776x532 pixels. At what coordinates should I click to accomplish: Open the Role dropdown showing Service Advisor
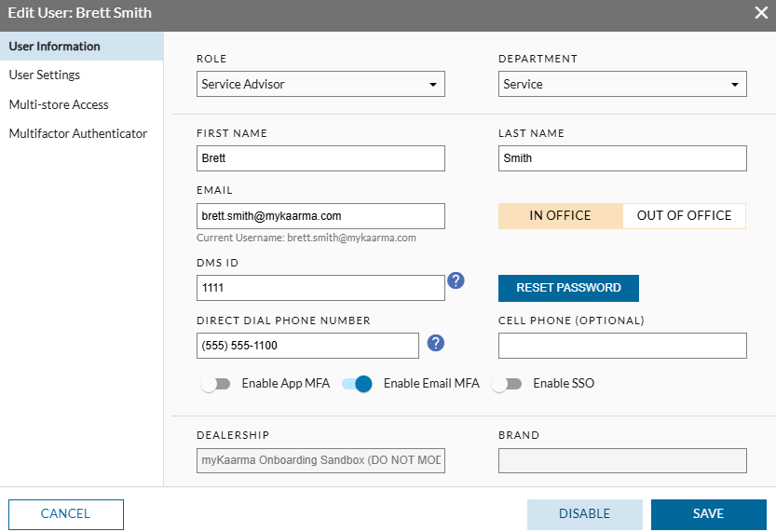pos(320,84)
